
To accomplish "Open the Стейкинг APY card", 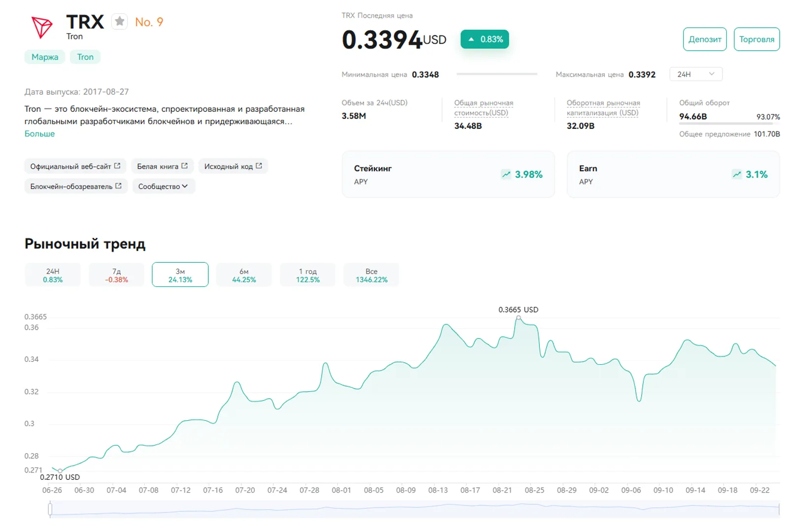I will point(448,174).
